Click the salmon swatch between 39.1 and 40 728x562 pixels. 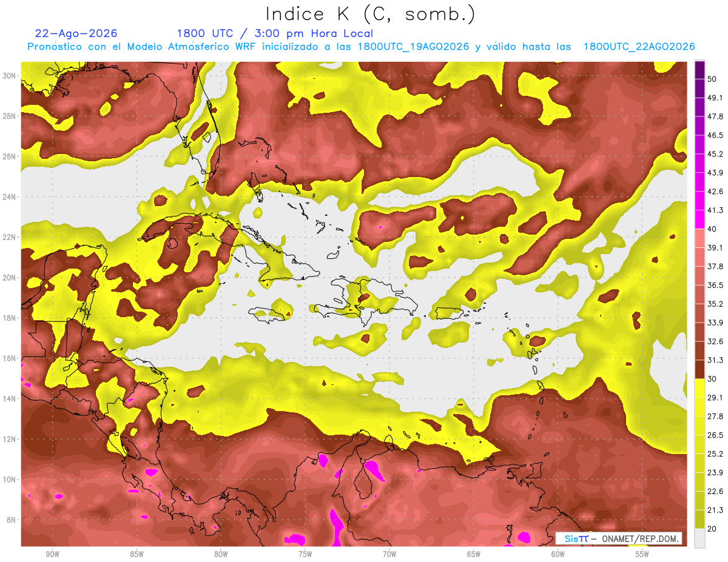(x=699, y=238)
